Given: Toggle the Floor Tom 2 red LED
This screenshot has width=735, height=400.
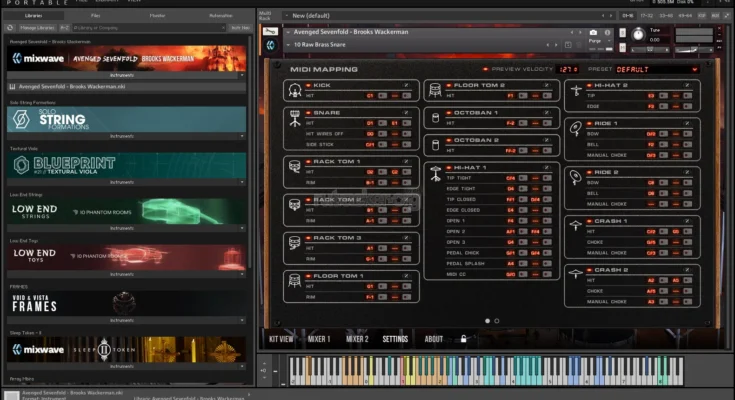Looking at the screenshot, I should [x=449, y=85].
